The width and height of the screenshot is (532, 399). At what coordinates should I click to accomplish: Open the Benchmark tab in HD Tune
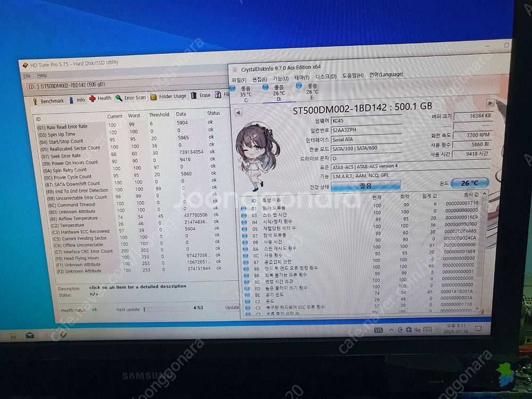tap(48, 101)
